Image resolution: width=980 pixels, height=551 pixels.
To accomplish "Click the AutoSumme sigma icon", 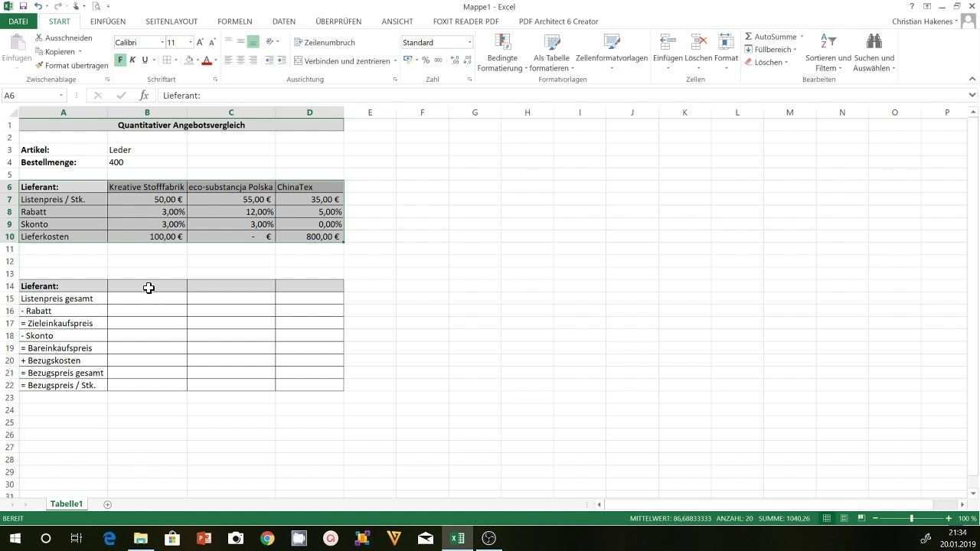I will point(749,37).
